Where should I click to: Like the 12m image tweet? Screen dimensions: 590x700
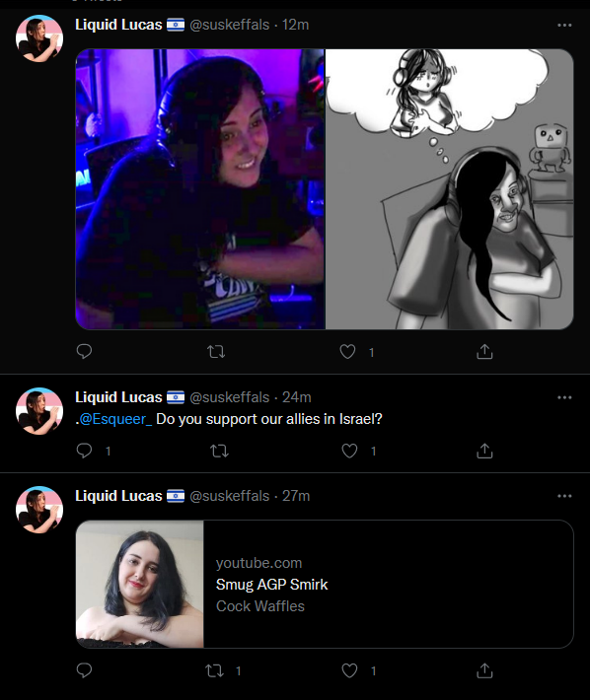click(347, 352)
